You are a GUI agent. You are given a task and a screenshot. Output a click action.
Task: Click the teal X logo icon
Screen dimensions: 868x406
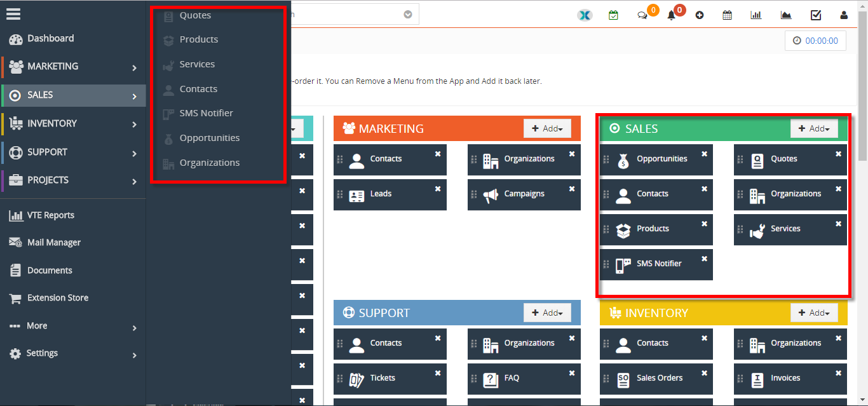tap(585, 15)
